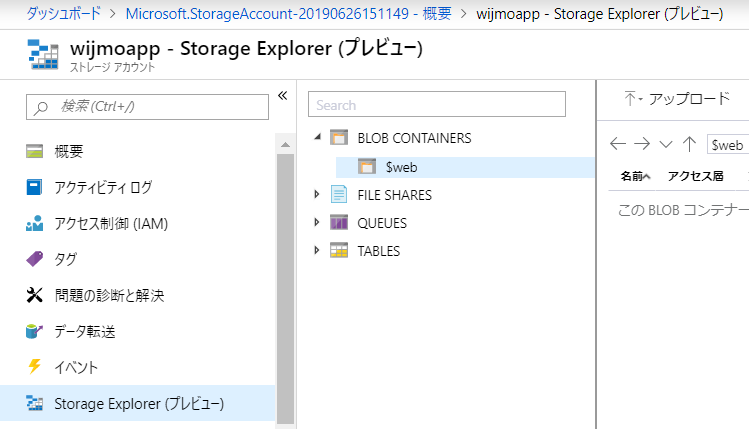The width and height of the screenshot is (749, 429).
Task: Go forward with the right arrow
Action: 642,144
